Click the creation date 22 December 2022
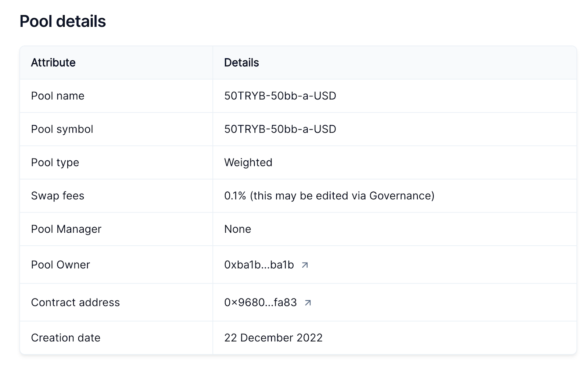Viewport: 588px width, 367px height. pyautogui.click(x=273, y=338)
